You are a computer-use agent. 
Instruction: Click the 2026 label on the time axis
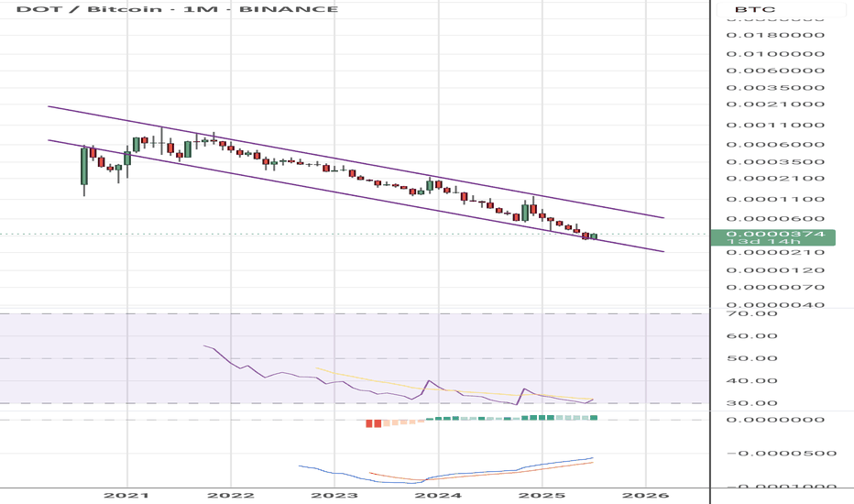(646, 495)
